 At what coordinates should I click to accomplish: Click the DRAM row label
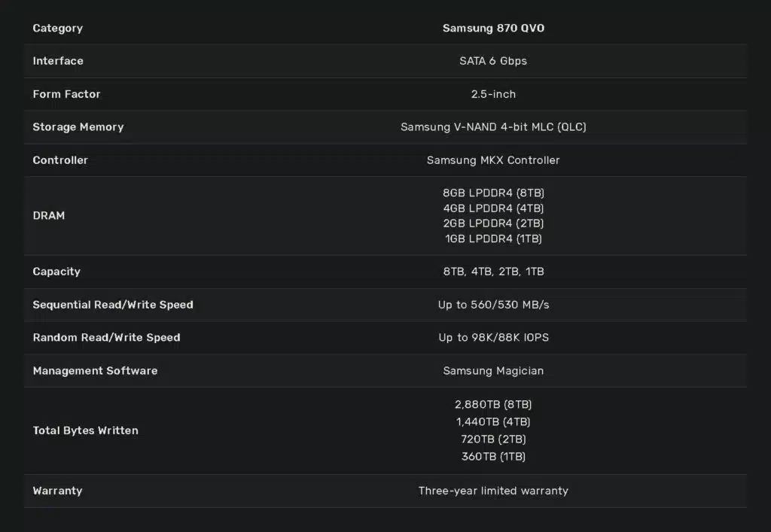tap(49, 216)
